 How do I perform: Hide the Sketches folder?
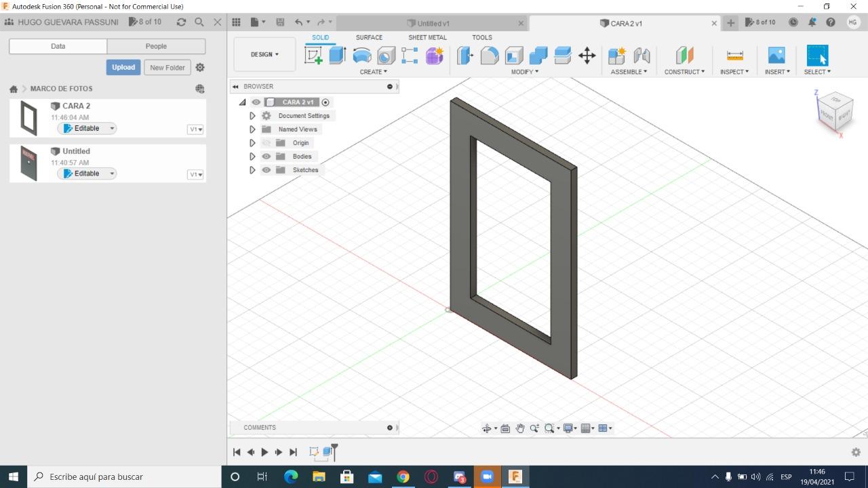coord(266,170)
